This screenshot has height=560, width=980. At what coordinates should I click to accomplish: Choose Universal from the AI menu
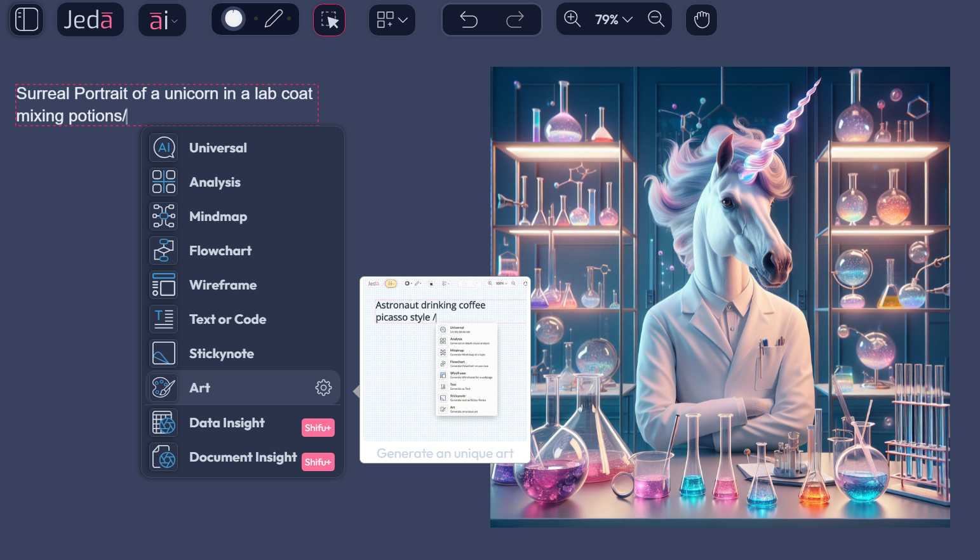click(x=243, y=148)
